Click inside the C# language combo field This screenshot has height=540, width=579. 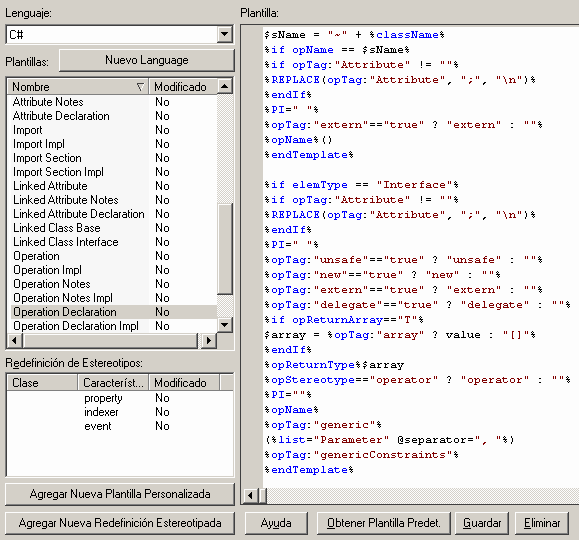point(112,35)
